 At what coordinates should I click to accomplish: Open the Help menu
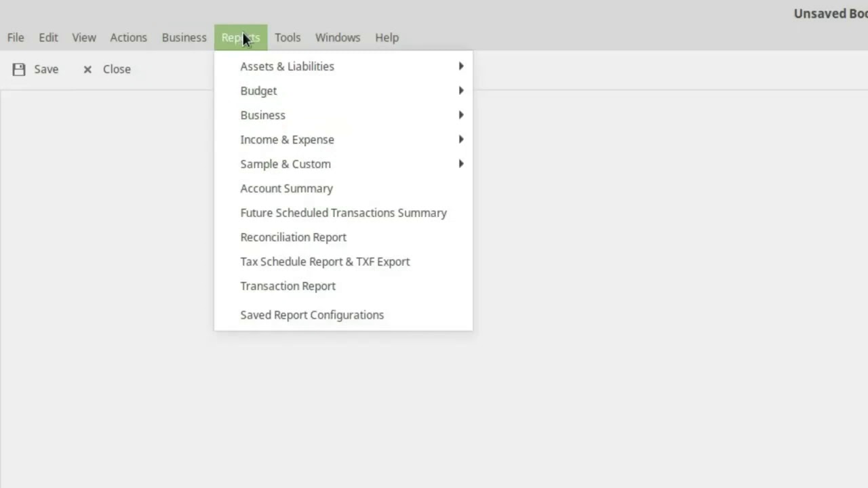[x=387, y=37]
